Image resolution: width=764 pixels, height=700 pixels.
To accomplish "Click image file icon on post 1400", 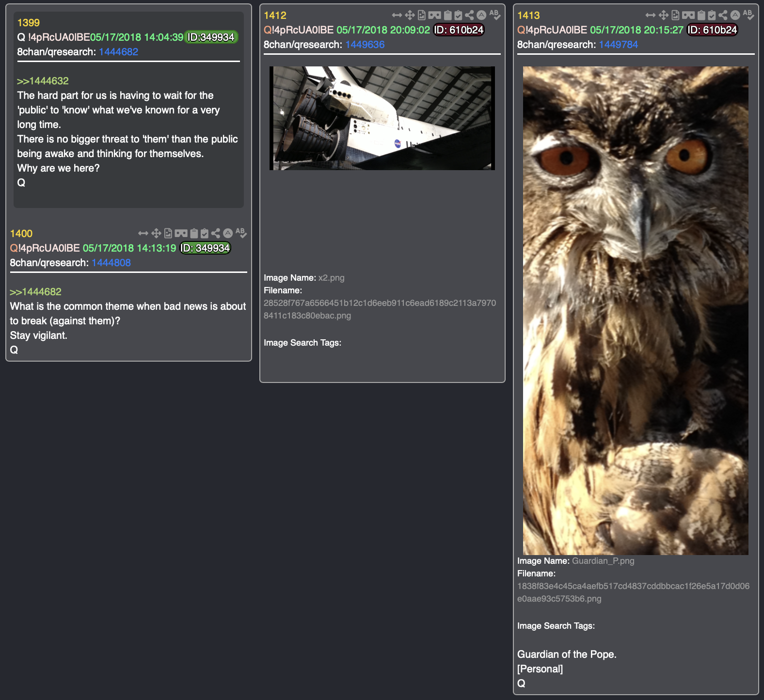I will click(168, 233).
